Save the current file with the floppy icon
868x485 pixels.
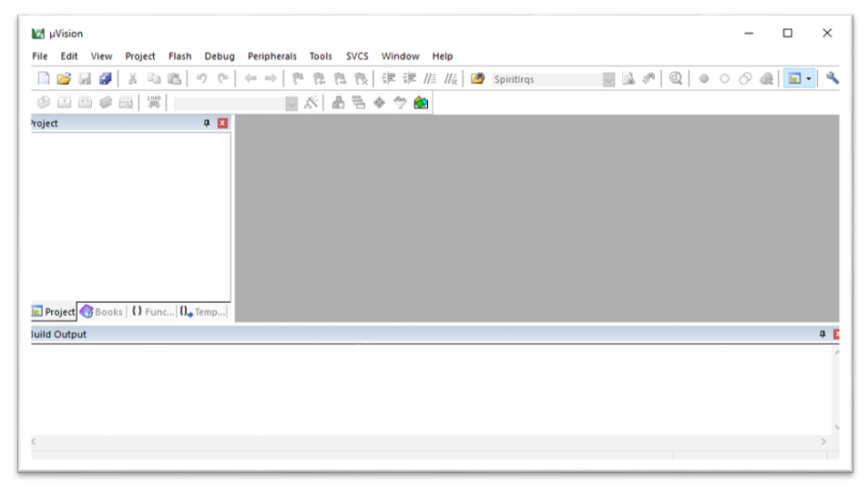pyautogui.click(x=85, y=78)
